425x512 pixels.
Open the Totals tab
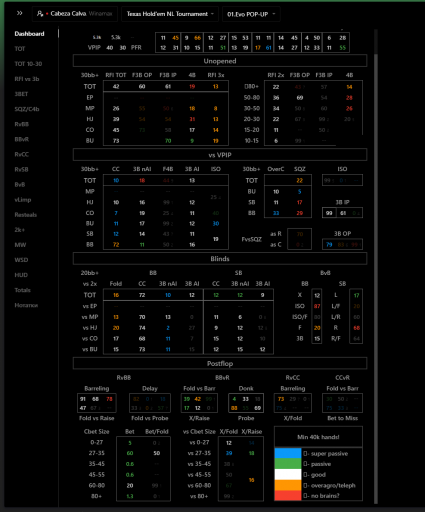coord(23,290)
